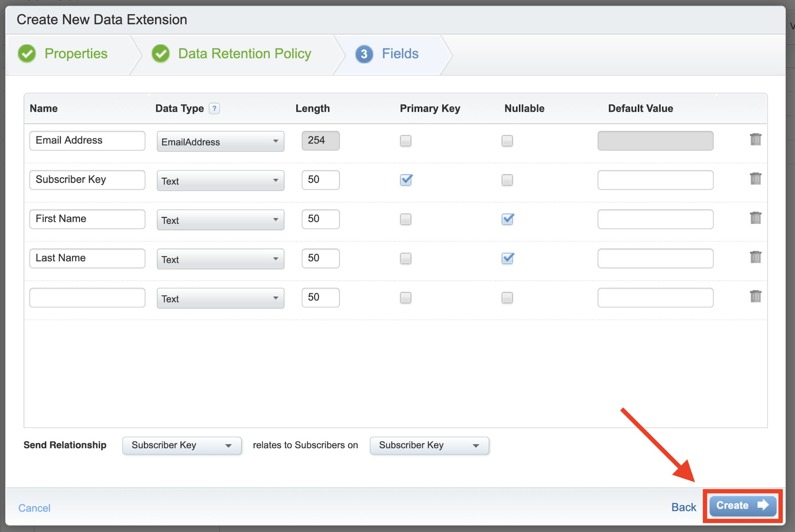
Task: Open the Last Name data type dropdown
Action: (x=220, y=259)
